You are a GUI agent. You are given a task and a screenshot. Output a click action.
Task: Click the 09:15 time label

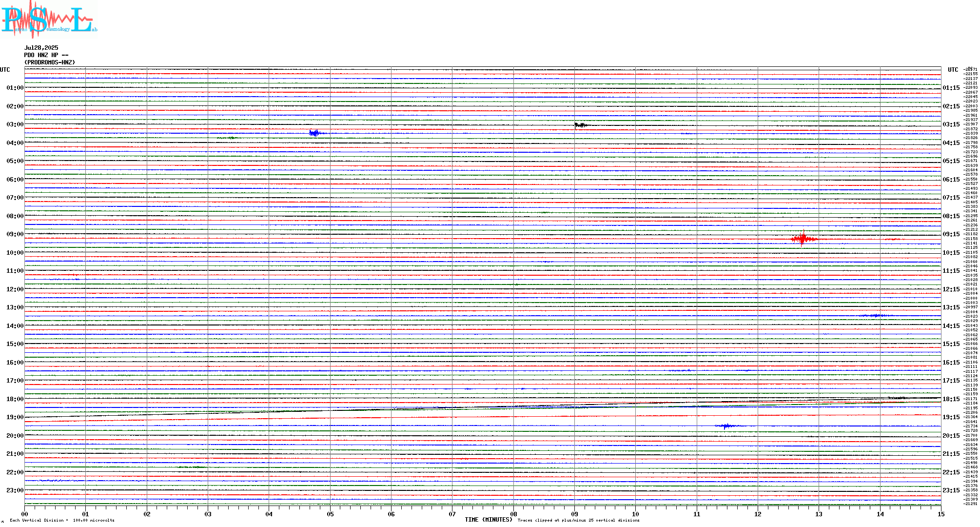click(x=951, y=234)
